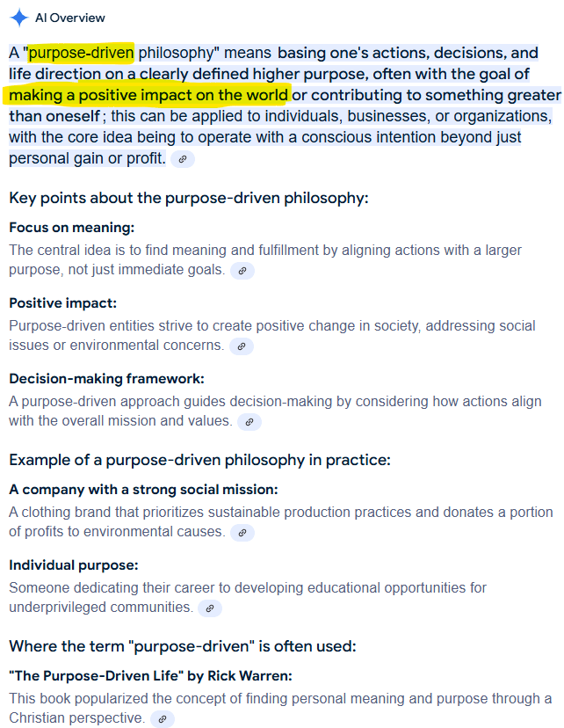564x728 pixels.
Task: Click the "Individual purpose:" subheading
Action: 74,565
